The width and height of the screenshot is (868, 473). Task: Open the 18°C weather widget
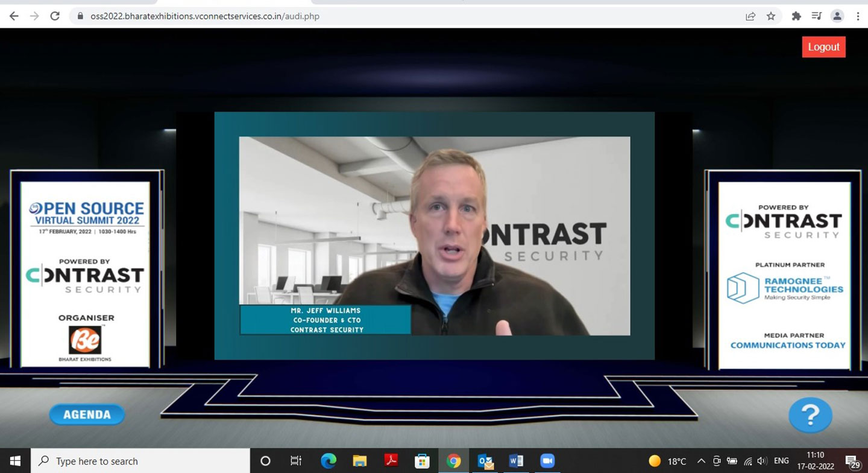667,461
